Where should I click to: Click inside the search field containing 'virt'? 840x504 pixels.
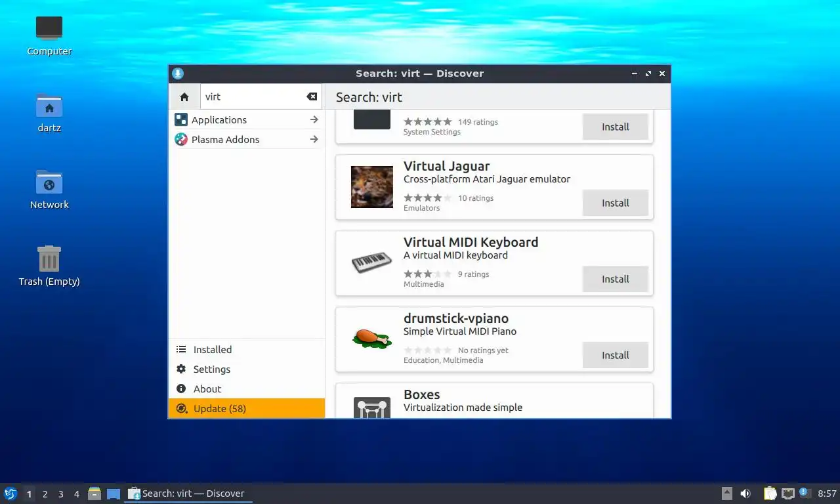coord(261,96)
